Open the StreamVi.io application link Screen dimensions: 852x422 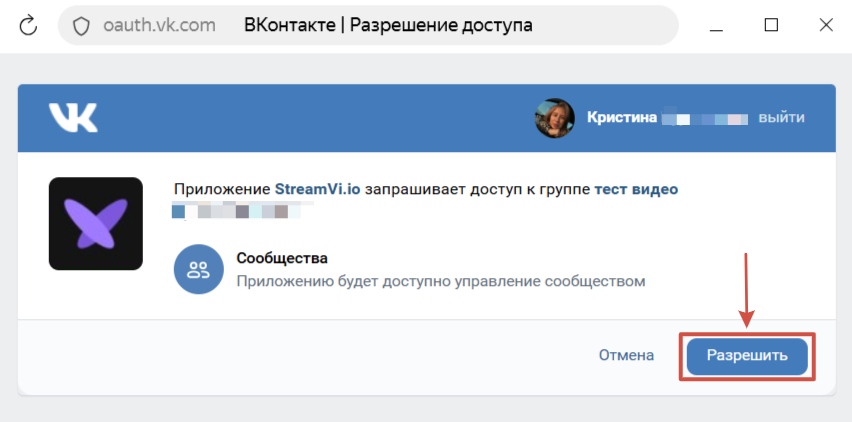click(x=317, y=190)
